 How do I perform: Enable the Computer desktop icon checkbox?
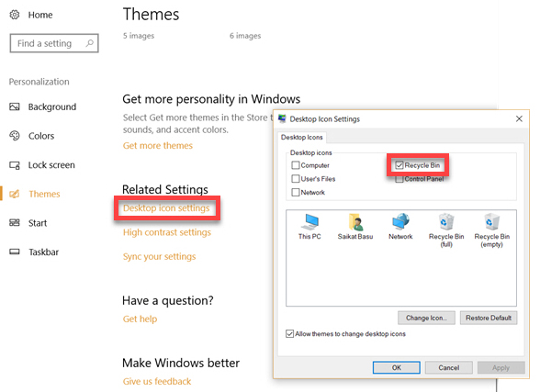tap(296, 165)
